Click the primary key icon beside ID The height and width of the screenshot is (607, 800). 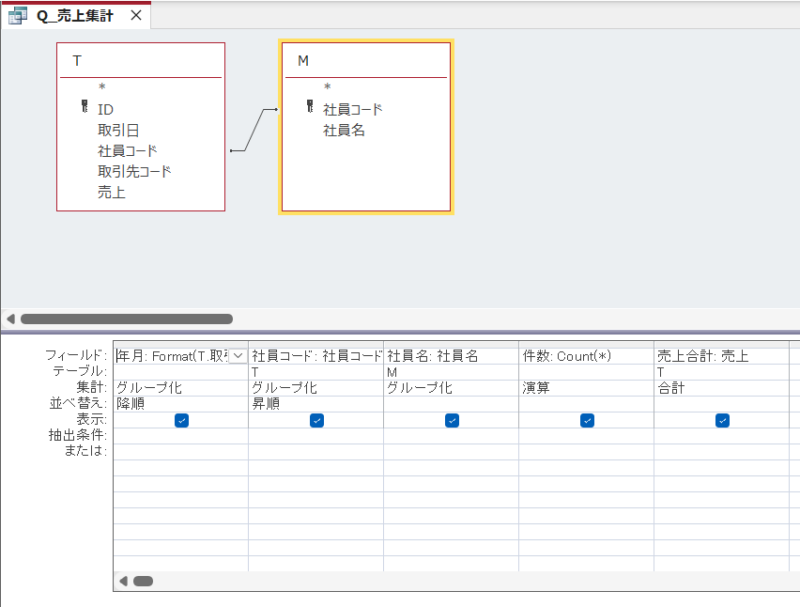84,108
